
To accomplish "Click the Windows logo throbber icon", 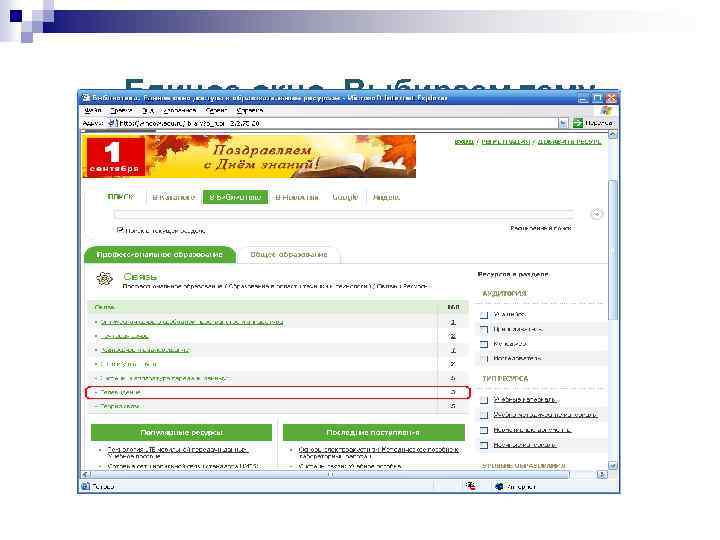I will [x=607, y=111].
